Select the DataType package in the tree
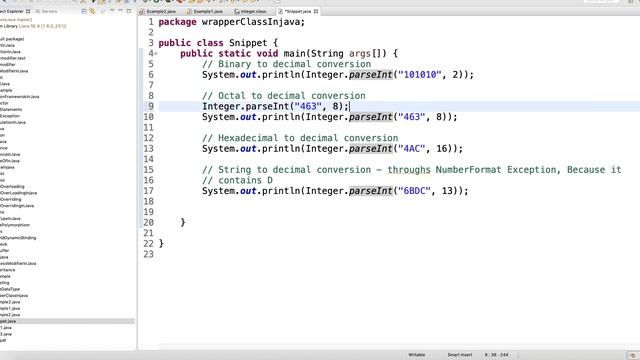Screen dimensions: 640x360 [x=10, y=289]
